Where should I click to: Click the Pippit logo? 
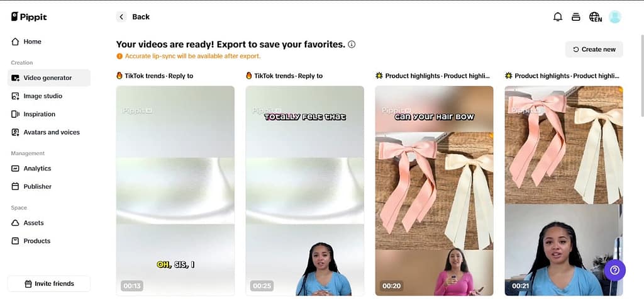(x=29, y=17)
